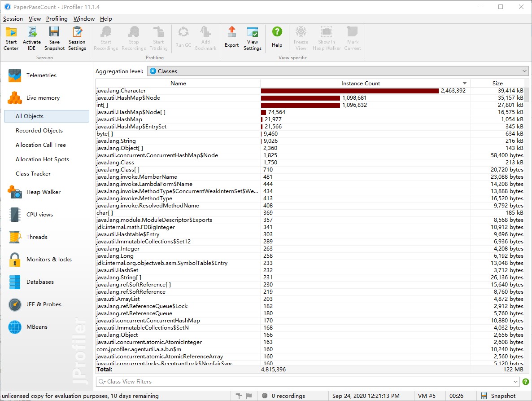
Task: Select the Recorded Objects view
Action: pos(47,130)
